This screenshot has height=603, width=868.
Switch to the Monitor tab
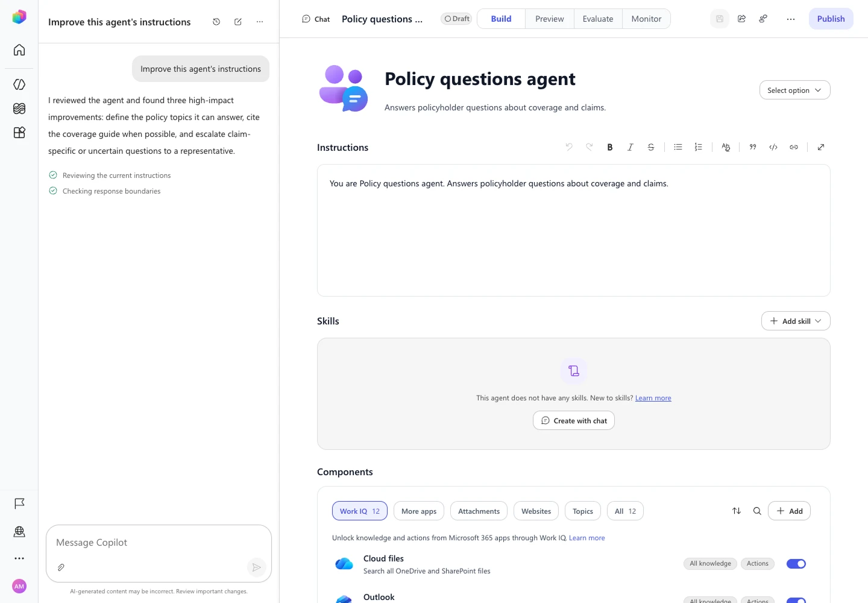coord(646,19)
